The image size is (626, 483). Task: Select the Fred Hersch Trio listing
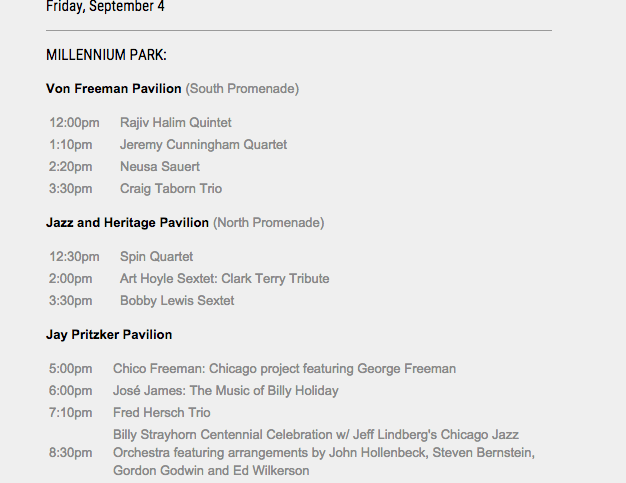coord(161,413)
